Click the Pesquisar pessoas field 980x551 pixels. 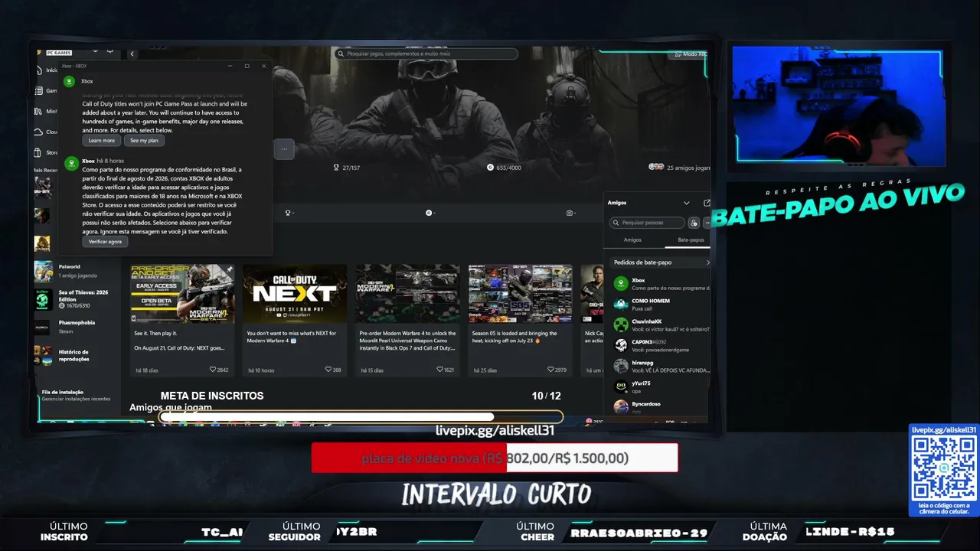coord(647,223)
